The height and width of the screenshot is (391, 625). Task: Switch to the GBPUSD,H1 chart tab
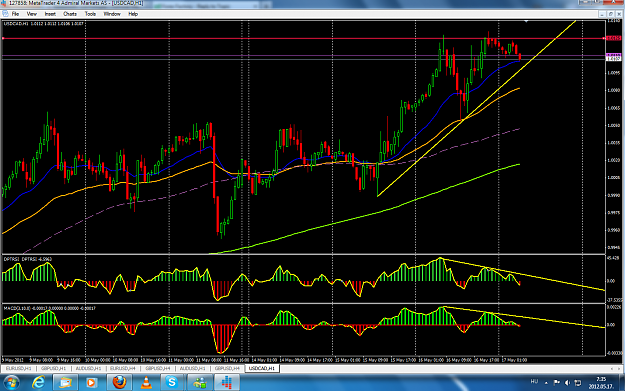[53, 369]
